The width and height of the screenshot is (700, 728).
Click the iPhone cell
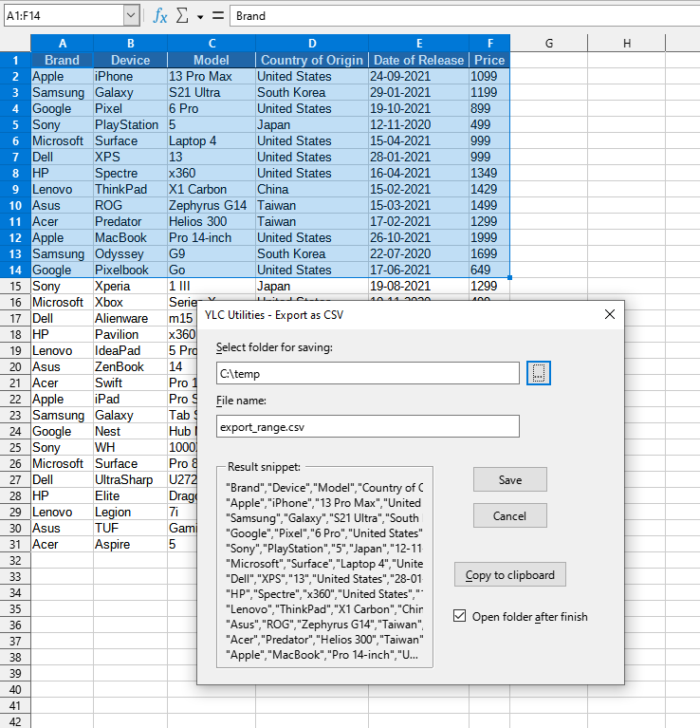click(x=130, y=76)
